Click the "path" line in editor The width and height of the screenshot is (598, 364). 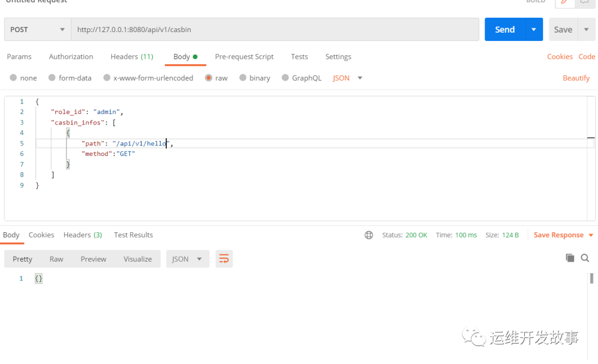pos(127,144)
